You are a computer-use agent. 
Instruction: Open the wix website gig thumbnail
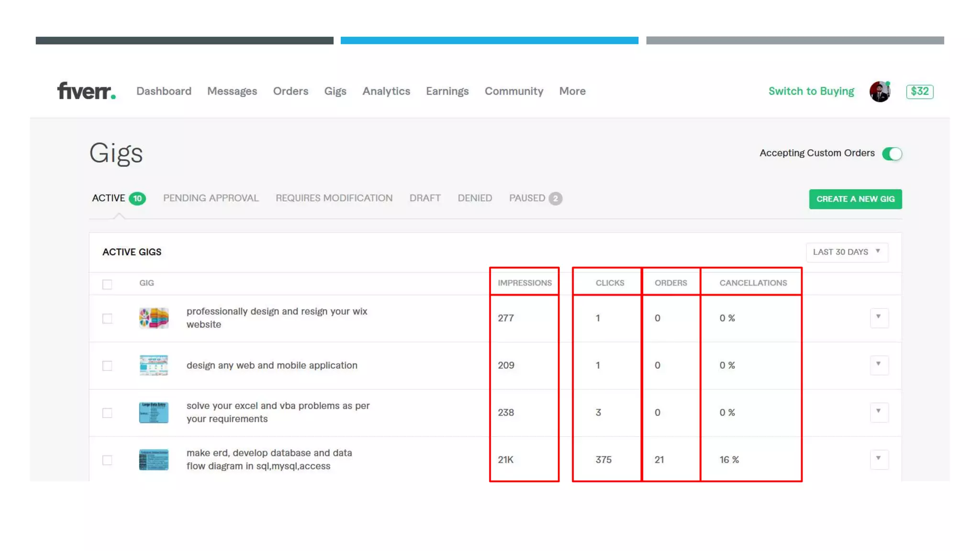coord(154,318)
